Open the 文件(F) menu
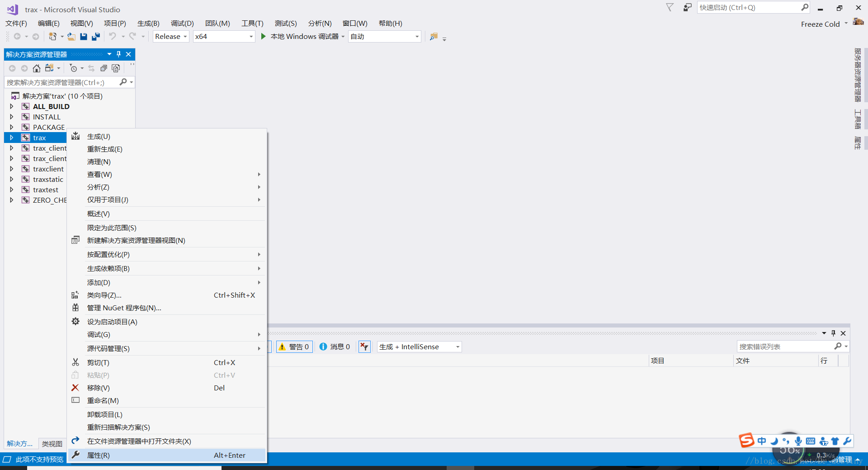 pos(16,23)
